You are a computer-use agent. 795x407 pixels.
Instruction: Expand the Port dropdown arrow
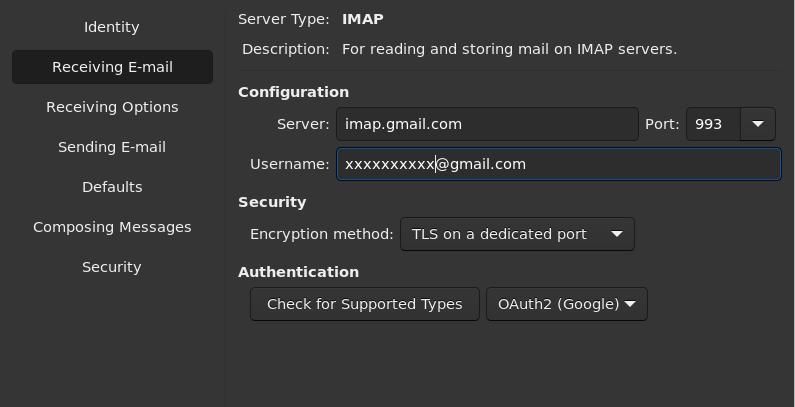click(x=758, y=124)
